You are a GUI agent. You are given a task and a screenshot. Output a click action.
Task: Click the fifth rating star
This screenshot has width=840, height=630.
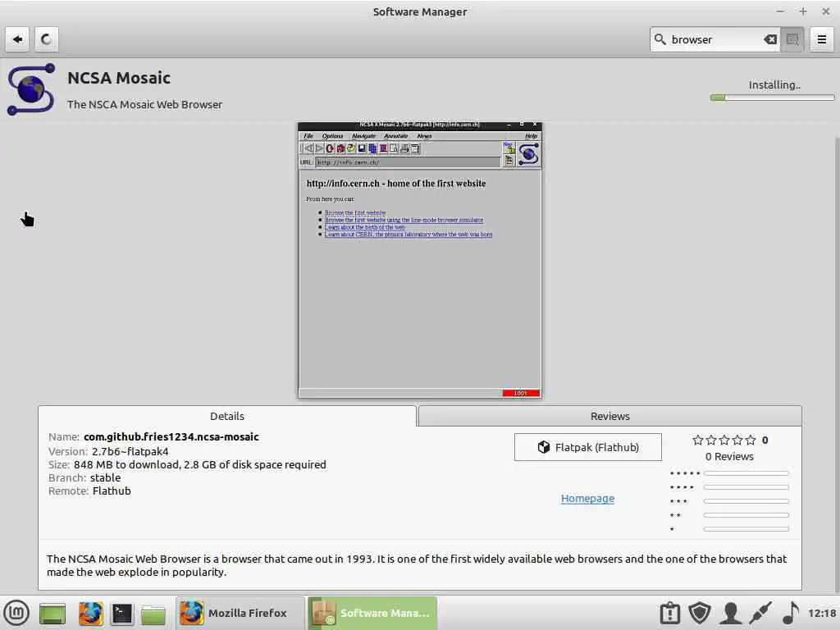point(751,441)
